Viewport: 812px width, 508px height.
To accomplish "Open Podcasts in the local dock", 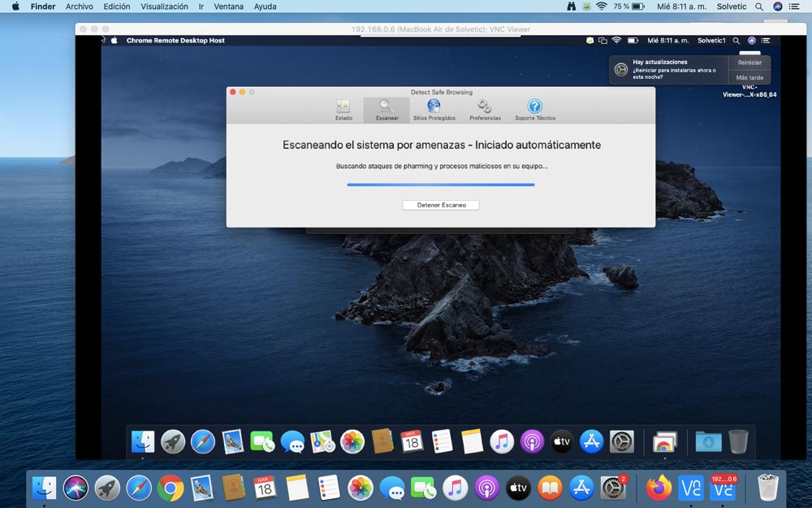I will point(486,488).
